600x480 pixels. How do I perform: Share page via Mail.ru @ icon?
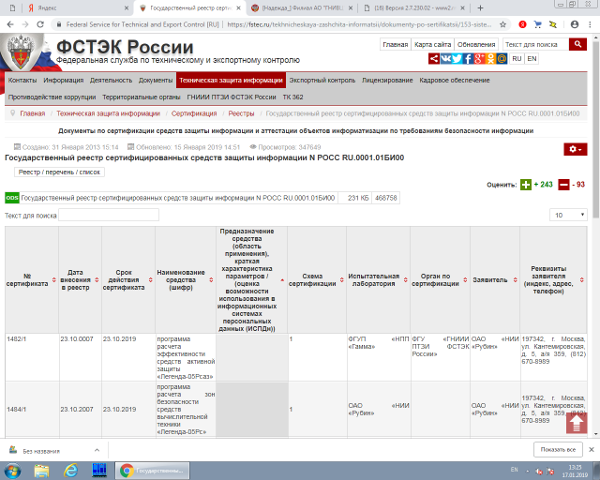tap(502, 59)
